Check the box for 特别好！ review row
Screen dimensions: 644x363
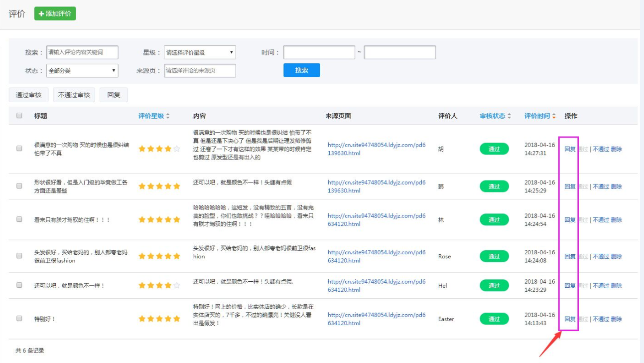pyautogui.click(x=19, y=319)
